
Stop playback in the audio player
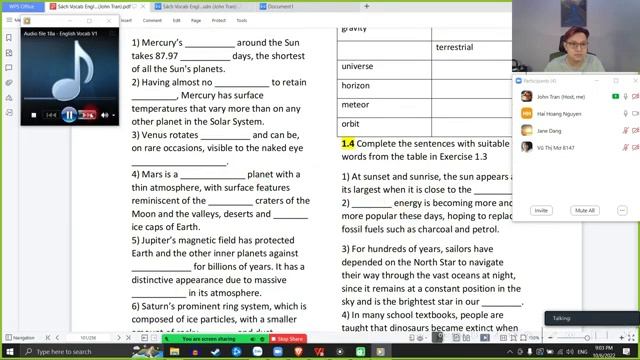pos(34,116)
